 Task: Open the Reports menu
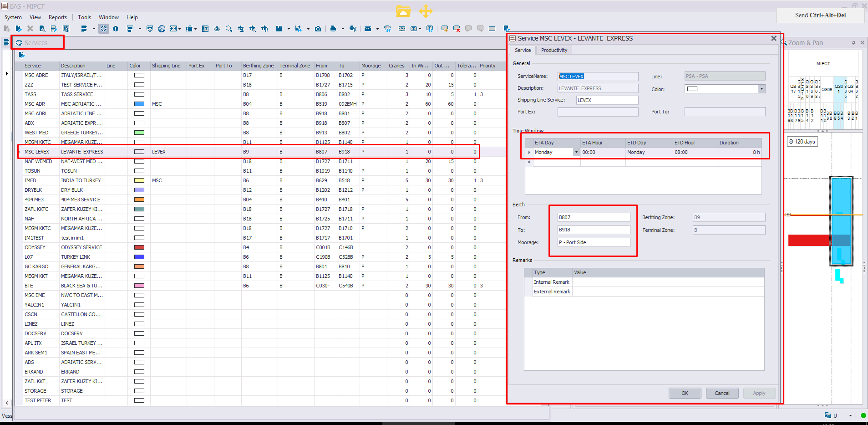58,17
